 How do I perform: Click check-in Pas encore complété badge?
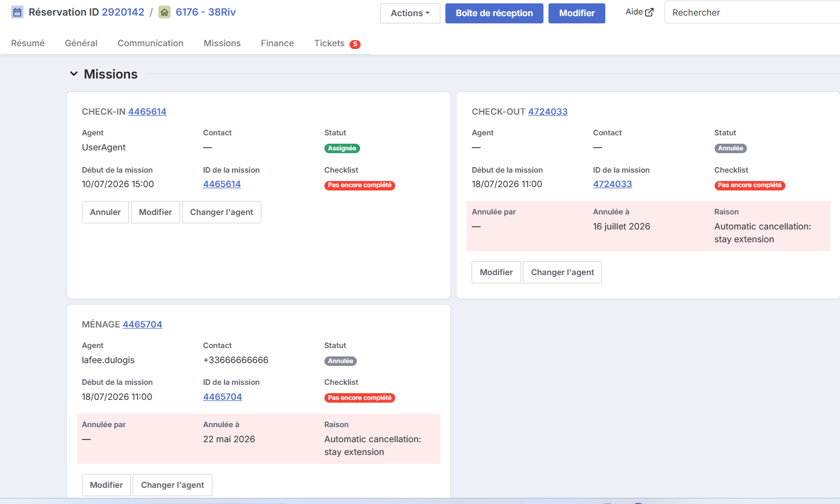[360, 185]
